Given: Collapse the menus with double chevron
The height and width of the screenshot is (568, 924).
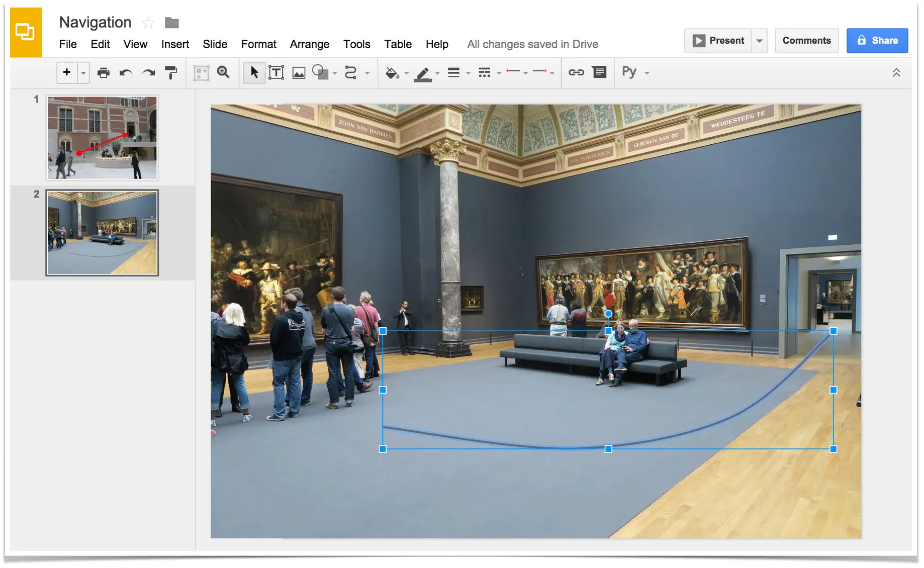Looking at the screenshot, I should [x=896, y=73].
